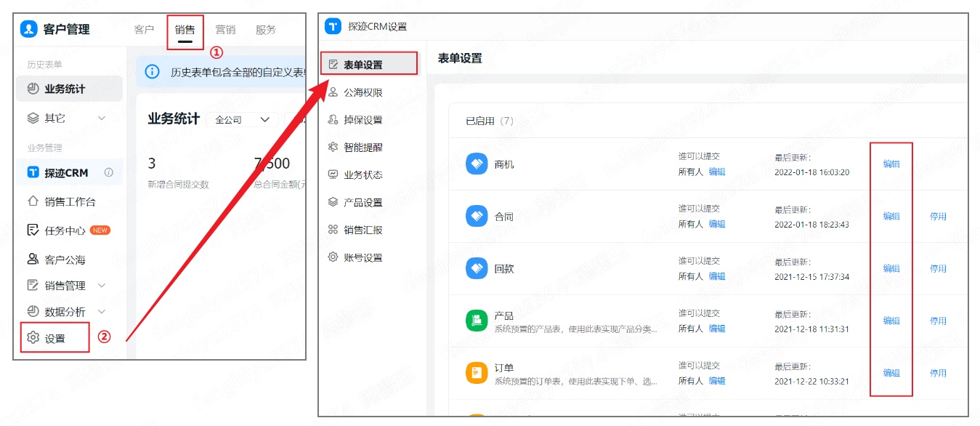Open 销售工作台 in left sidebar

(x=70, y=201)
